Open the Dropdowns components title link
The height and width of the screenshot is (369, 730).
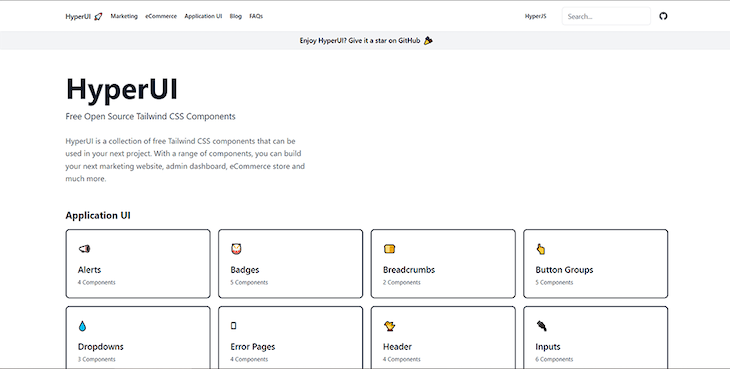coord(101,347)
